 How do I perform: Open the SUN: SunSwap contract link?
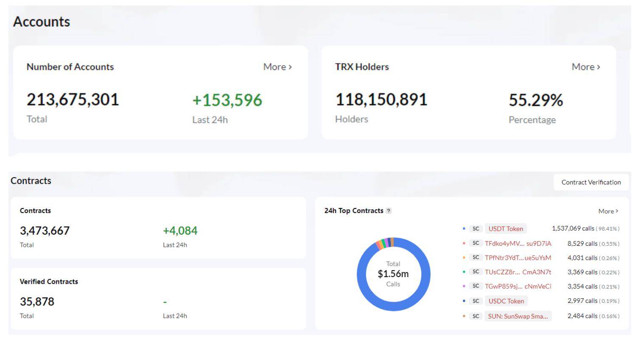[518, 316]
